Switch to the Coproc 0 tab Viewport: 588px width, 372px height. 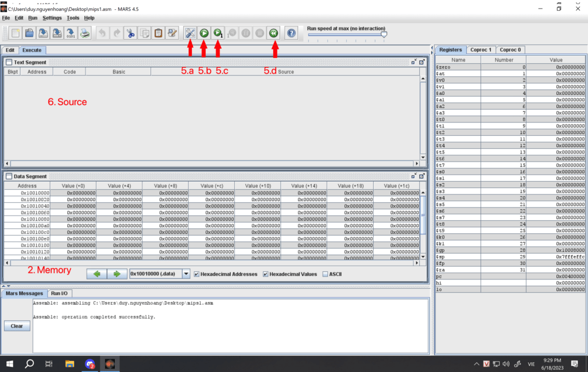click(510, 49)
